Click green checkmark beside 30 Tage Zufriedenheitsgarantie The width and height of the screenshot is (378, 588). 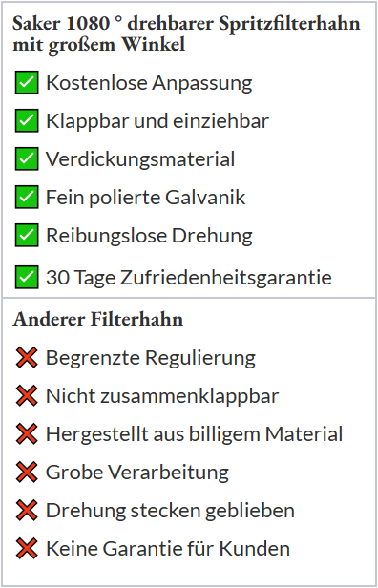[27, 277]
